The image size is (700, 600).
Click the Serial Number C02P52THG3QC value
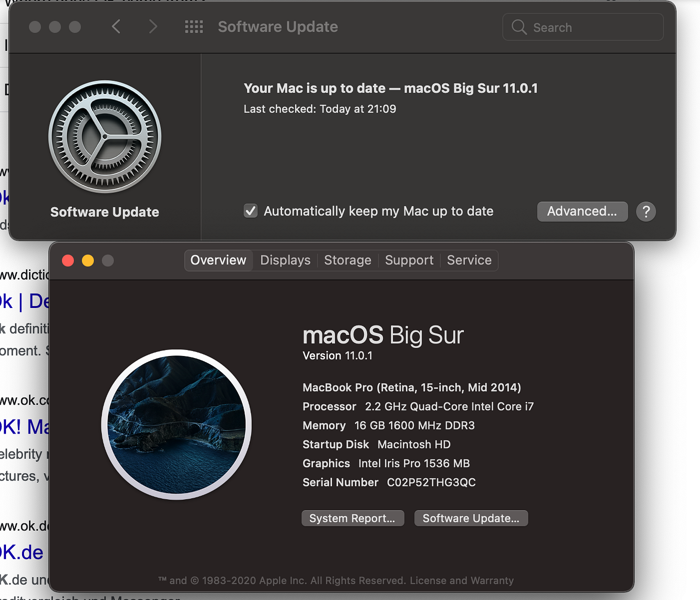point(431,482)
